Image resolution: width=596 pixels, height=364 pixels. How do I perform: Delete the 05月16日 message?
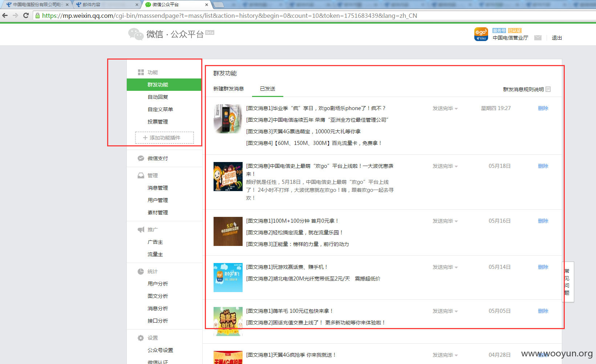pos(543,221)
